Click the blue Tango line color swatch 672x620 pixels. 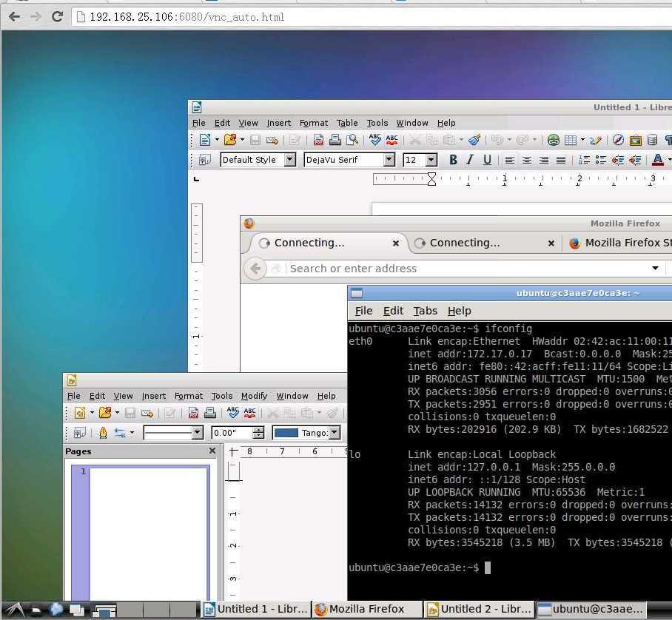(x=286, y=433)
